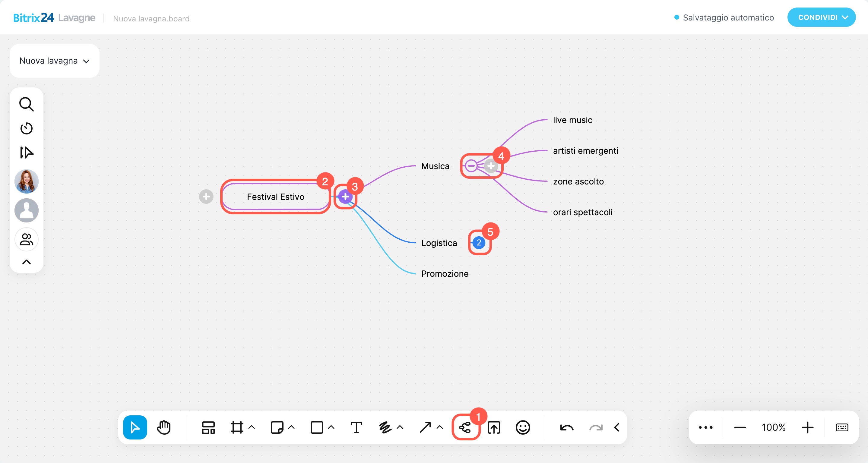This screenshot has height=463, width=868.
Task: Open templates tool in toolbar
Action: [x=208, y=428]
